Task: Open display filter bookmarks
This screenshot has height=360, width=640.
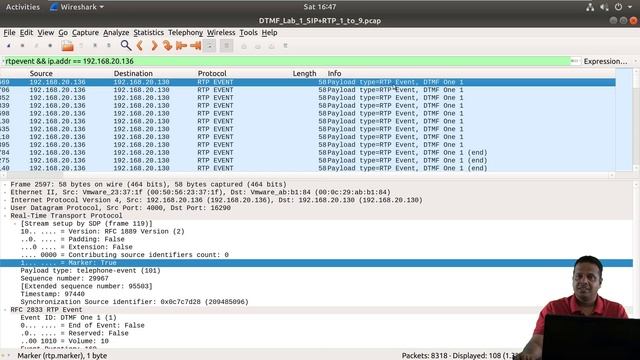Action: pyautogui.click(x=4, y=61)
